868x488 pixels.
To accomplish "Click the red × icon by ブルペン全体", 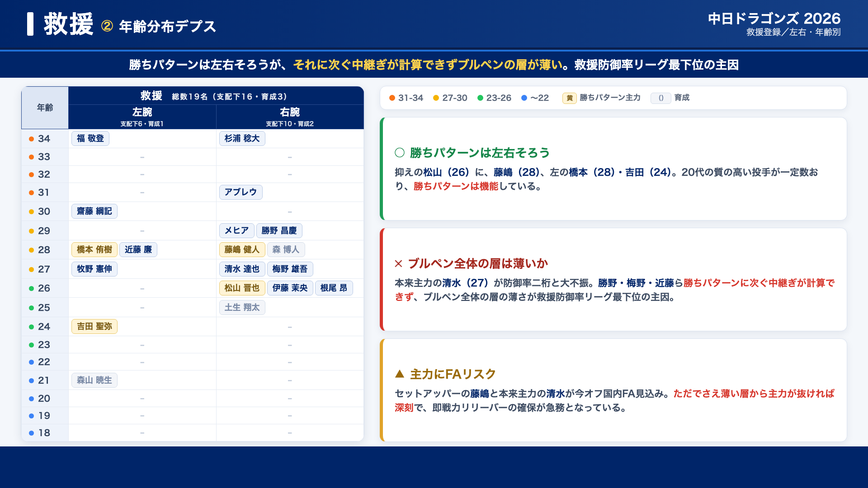I will 398,263.
